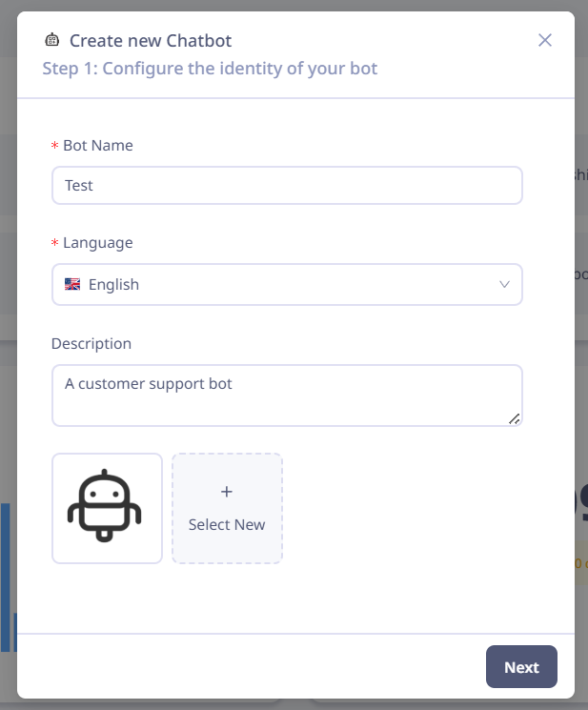
Task: Focus the Bot Name input containing Test
Action: (x=287, y=185)
